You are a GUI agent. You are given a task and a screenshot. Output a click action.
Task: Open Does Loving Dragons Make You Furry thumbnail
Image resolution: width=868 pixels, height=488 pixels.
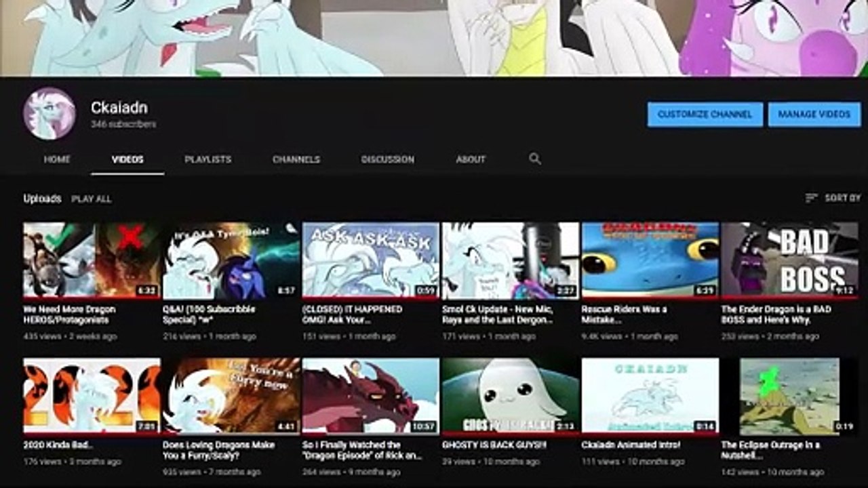231,396
